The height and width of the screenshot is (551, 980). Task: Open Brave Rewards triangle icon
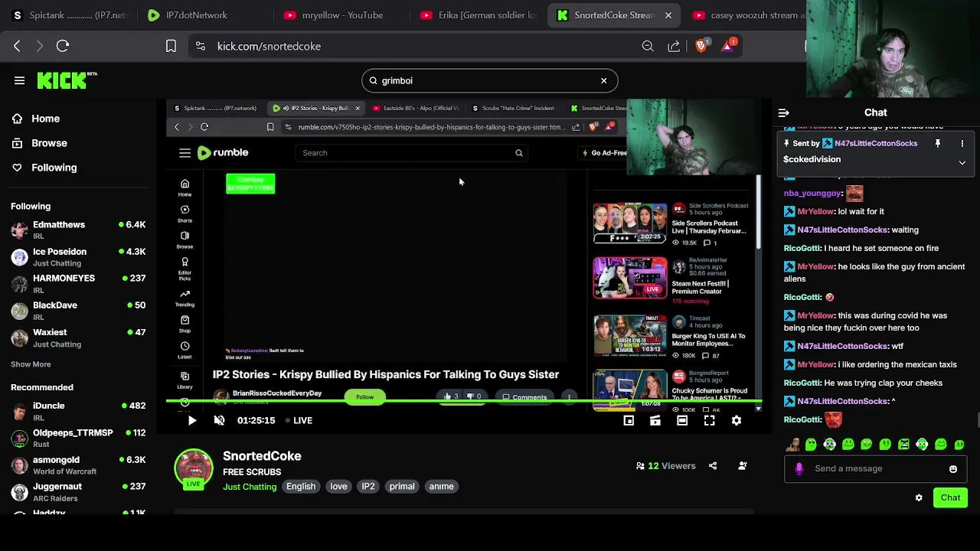pos(728,46)
